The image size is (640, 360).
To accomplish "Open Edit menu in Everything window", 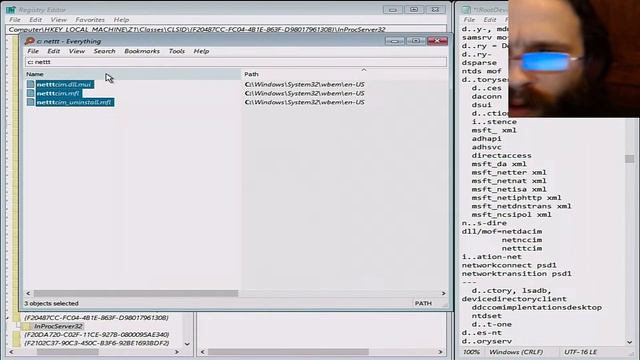I will 53,51.
